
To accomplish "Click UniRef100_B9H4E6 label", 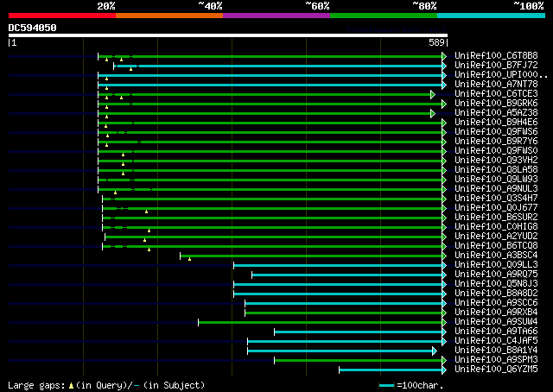I will click(x=496, y=123).
